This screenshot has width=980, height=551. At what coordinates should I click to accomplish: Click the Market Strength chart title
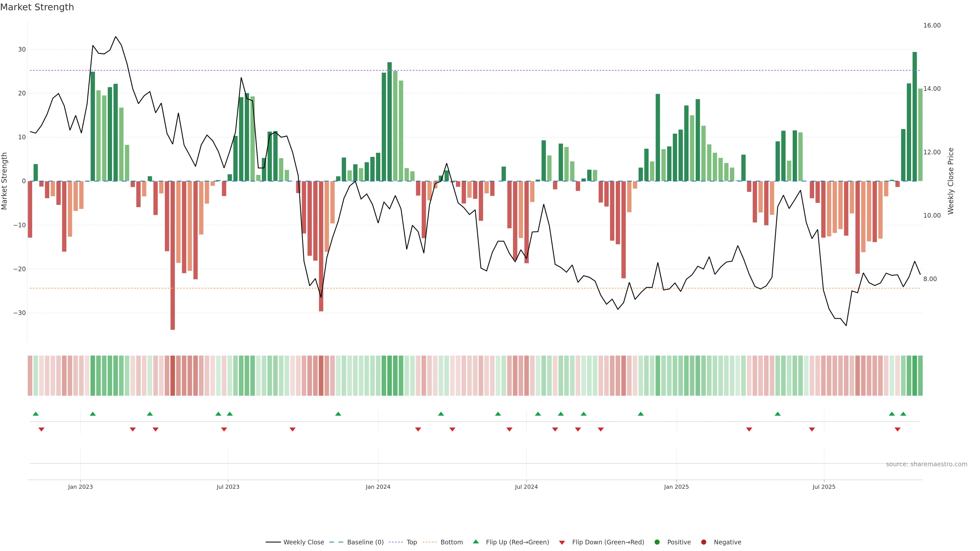[37, 7]
